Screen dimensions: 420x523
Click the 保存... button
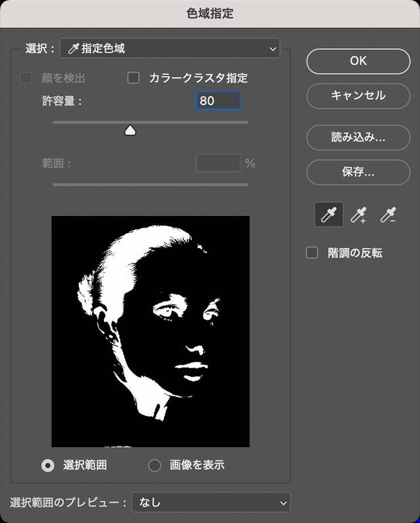coord(358,172)
